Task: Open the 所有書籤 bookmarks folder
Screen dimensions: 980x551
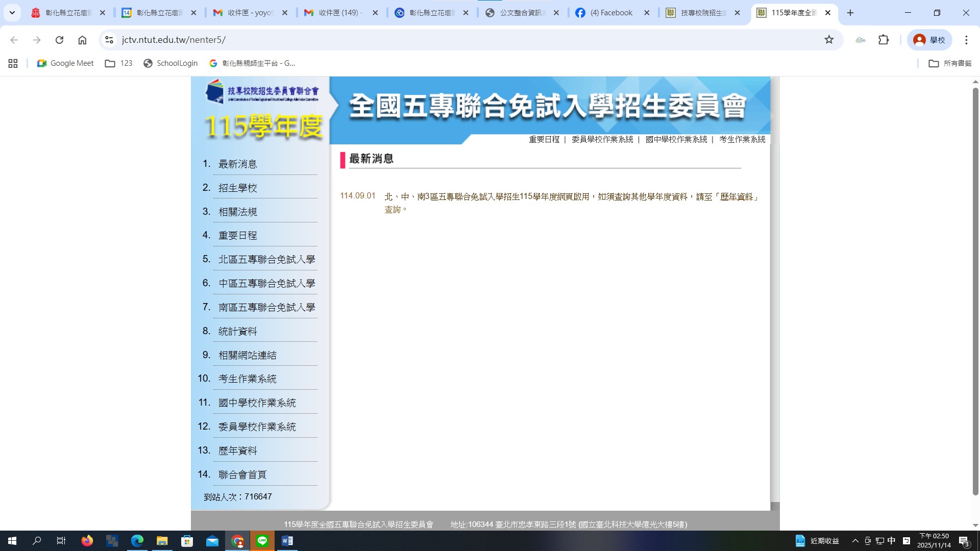Action: click(950, 63)
